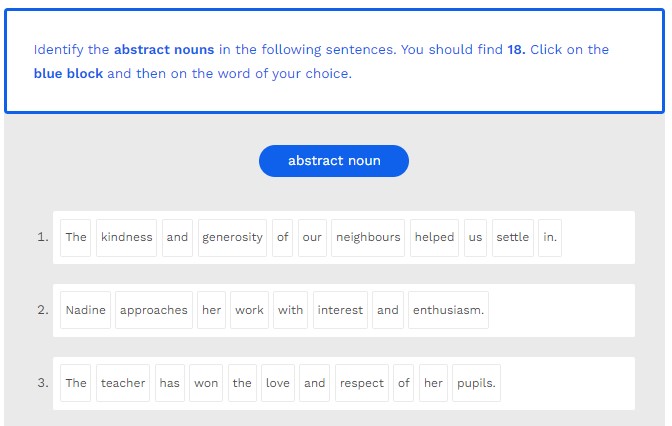Select the word 'won' in sentence 3
Screen dimensions: 672x426
(x=206, y=384)
